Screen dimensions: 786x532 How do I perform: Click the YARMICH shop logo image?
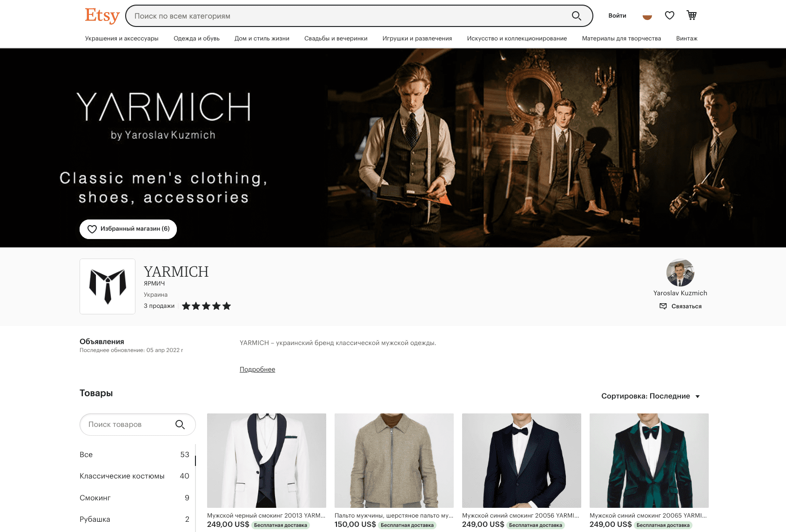pos(107,286)
